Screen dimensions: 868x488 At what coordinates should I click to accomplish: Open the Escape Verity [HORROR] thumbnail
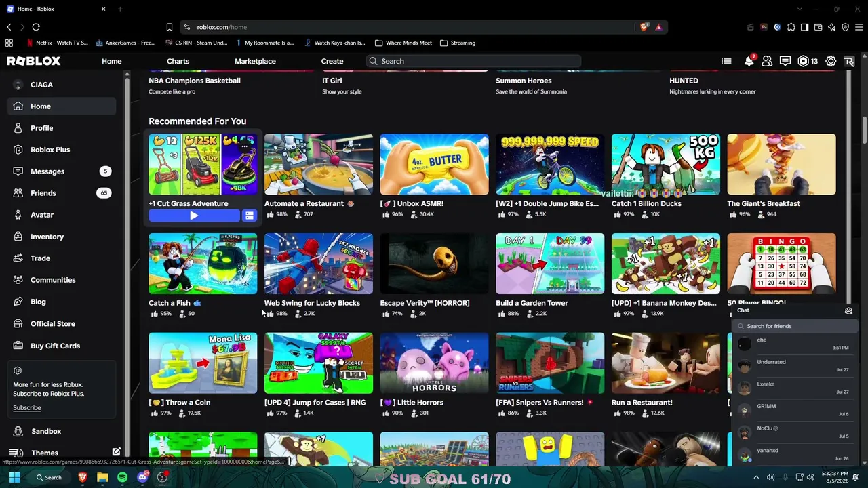pos(434,264)
